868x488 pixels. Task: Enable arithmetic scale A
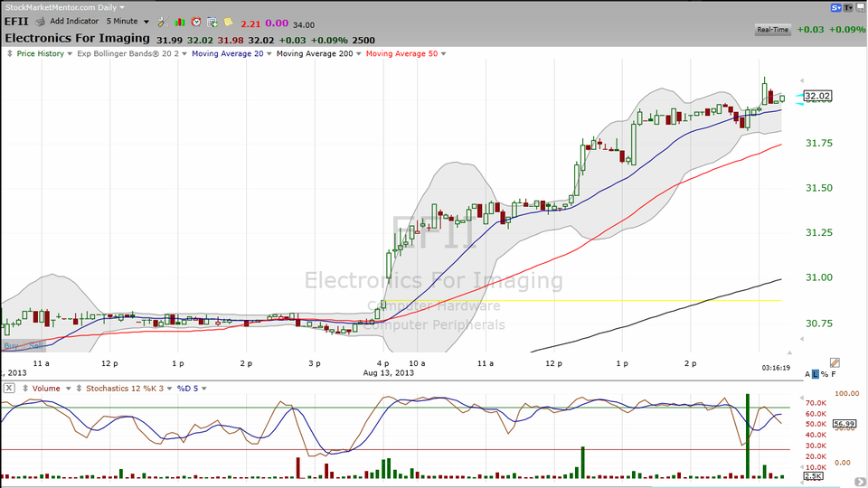[807, 374]
